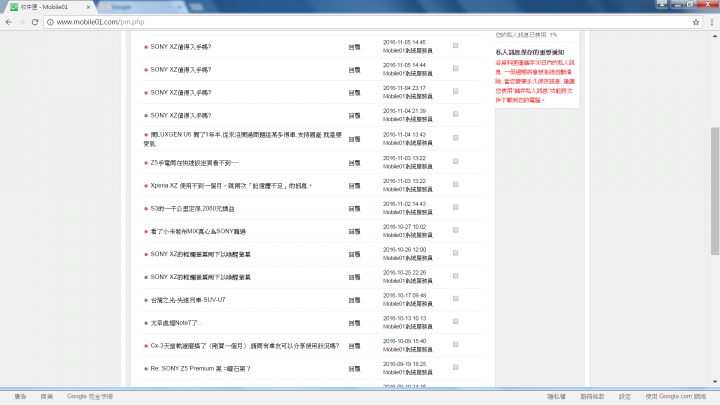Close the Mobile01 inbox tab

tap(89, 7)
